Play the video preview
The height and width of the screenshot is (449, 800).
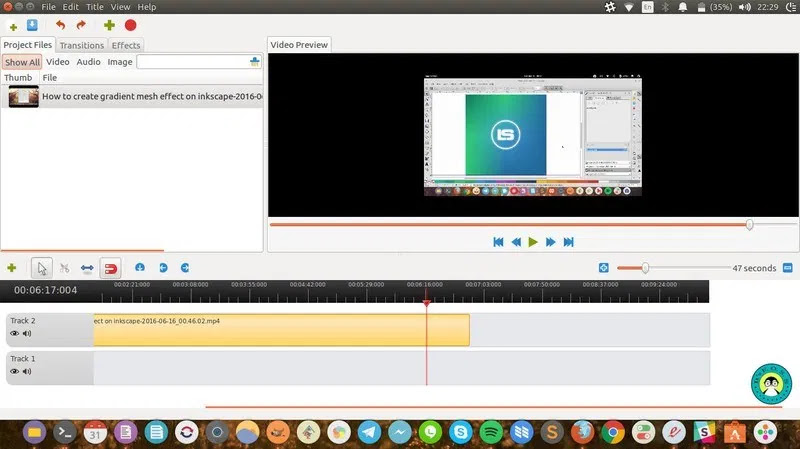533,242
